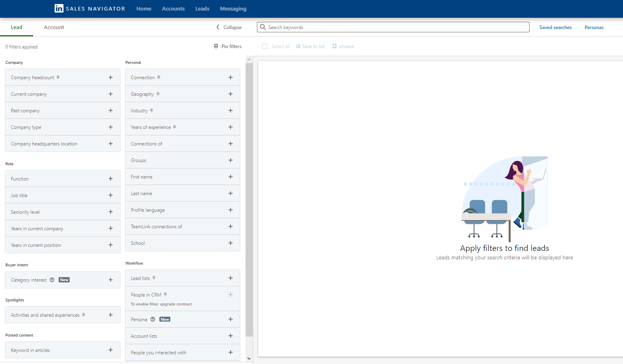Click the pin icon next to Industry

[152, 110]
